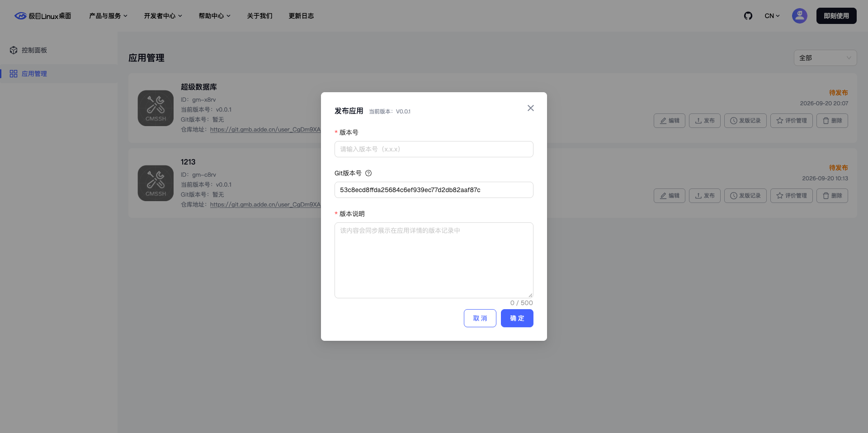Click the 超级数据库 app thumbnail icon
This screenshot has width=868, height=433.
tap(156, 108)
